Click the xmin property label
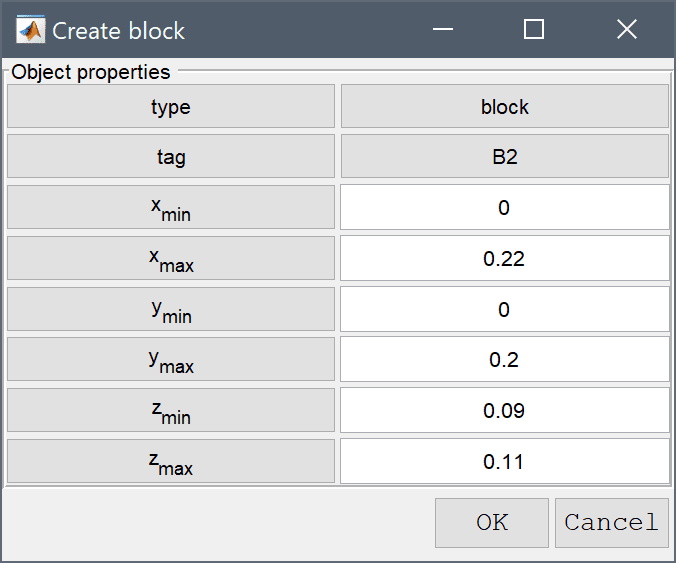The width and height of the screenshot is (676, 563). pyautogui.click(x=171, y=207)
